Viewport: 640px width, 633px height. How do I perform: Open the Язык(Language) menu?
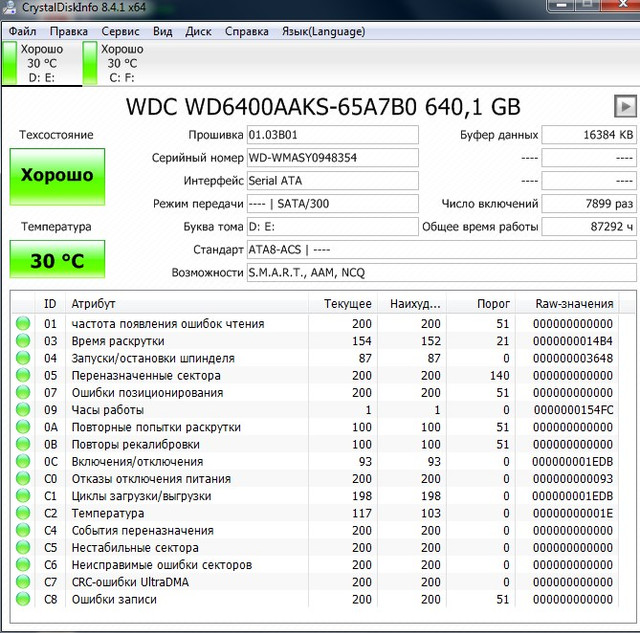pyautogui.click(x=323, y=31)
